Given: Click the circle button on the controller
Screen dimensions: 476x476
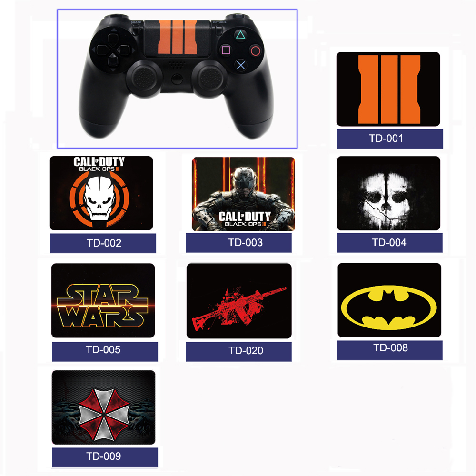Looking at the screenshot, I should [256, 51].
